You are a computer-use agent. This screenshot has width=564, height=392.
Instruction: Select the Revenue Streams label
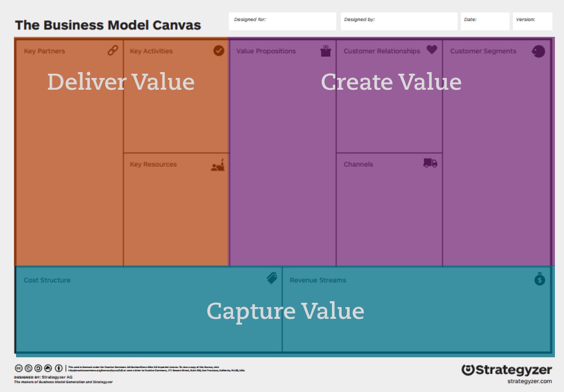[318, 280]
